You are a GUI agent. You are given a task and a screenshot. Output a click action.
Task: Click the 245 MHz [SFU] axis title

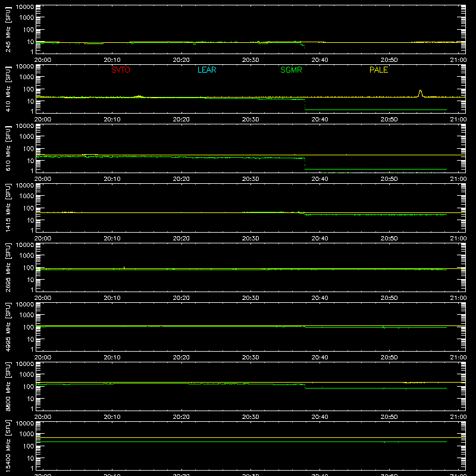tap(8, 30)
